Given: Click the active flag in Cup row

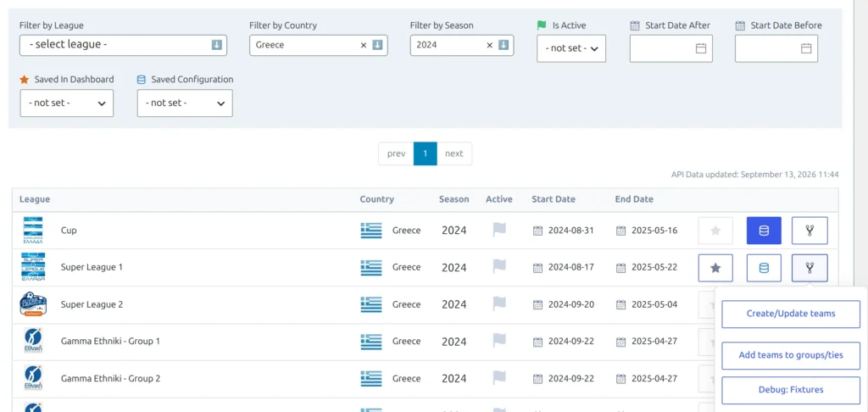Looking at the screenshot, I should pyautogui.click(x=499, y=230).
